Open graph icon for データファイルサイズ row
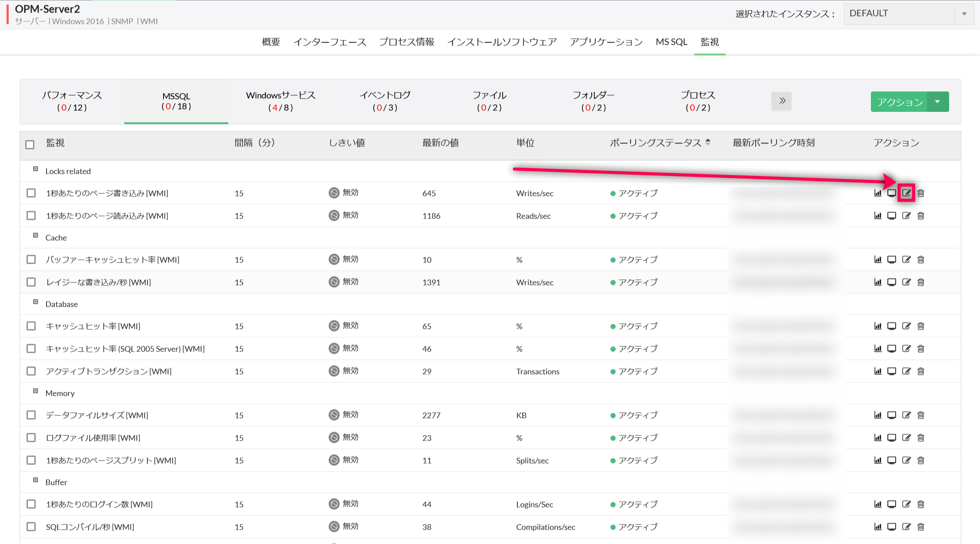980x544 pixels. 877,415
